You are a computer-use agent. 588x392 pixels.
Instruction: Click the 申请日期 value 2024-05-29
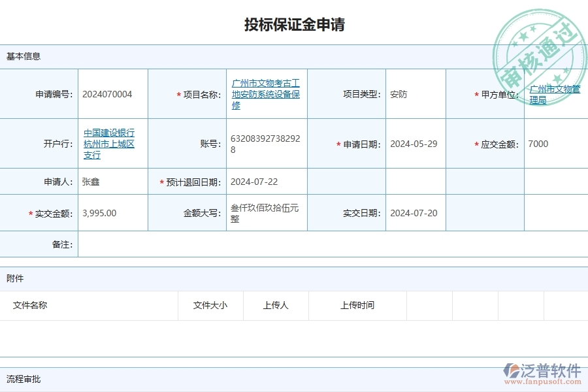point(414,144)
